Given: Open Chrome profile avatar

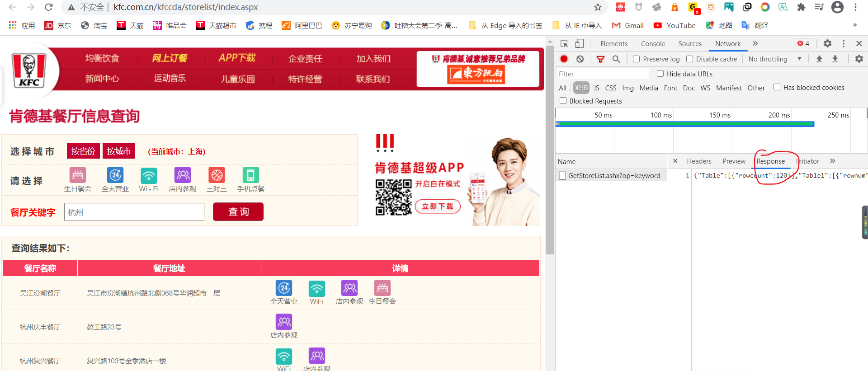Looking at the screenshot, I should 837,7.
